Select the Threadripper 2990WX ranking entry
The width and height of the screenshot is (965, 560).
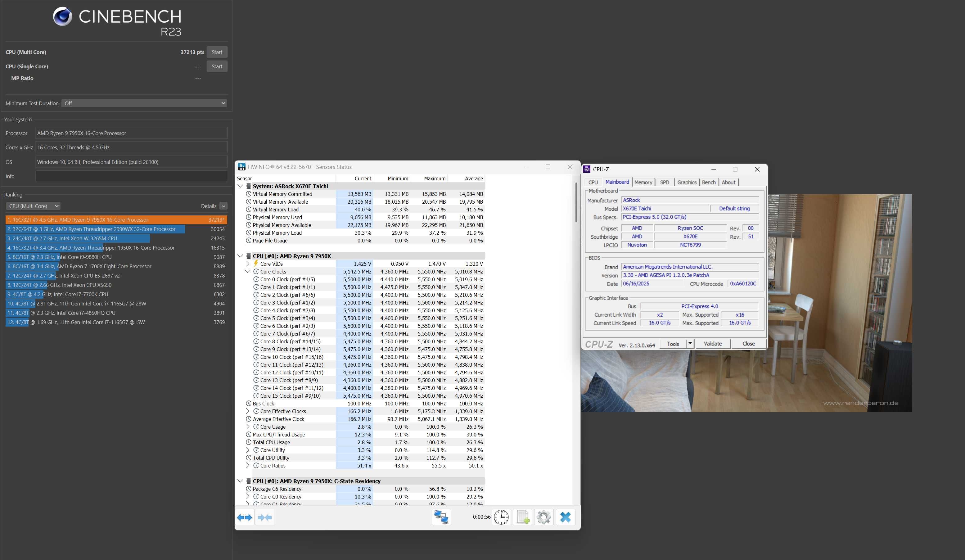[116, 229]
